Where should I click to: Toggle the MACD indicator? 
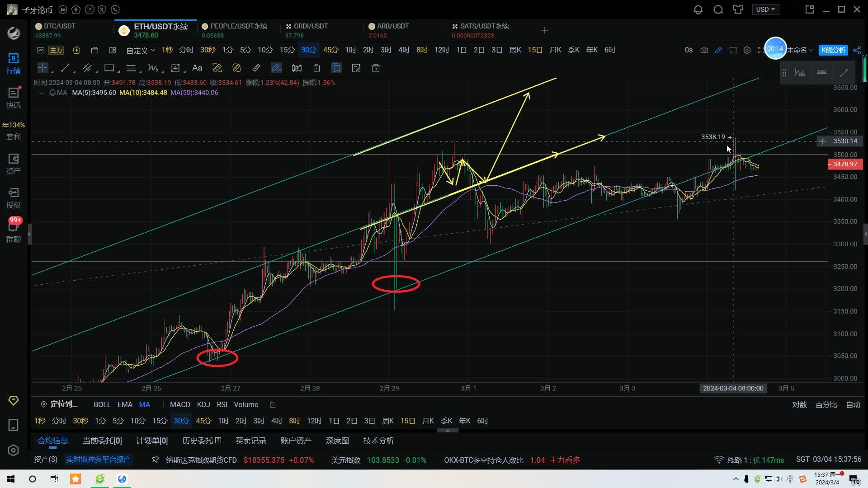point(179,404)
